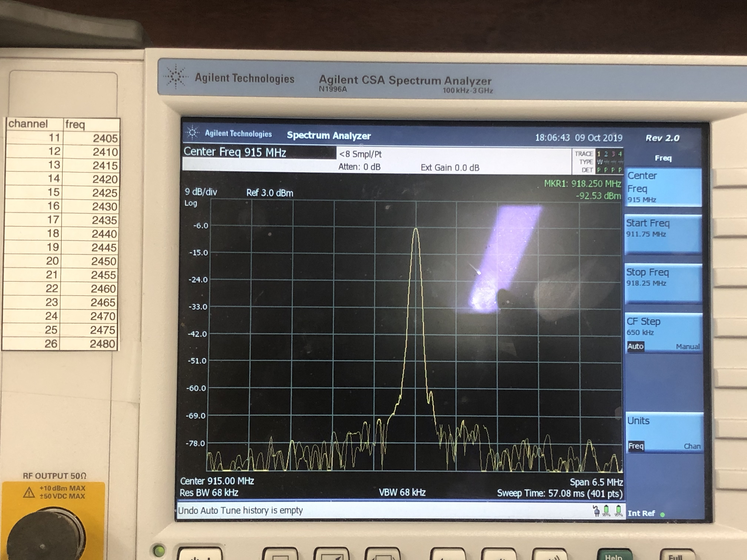This screenshot has width=747, height=560.
Task: Select the Stop Freq softkey
Action: tap(664, 283)
